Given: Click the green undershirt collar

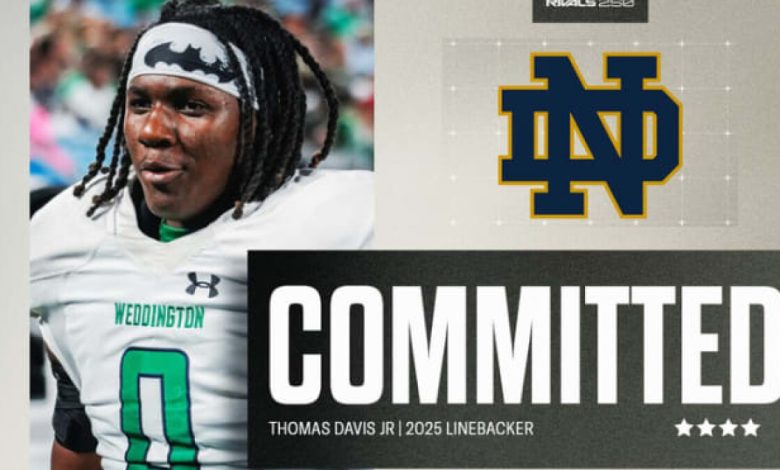Looking at the screenshot, I should (x=172, y=231).
